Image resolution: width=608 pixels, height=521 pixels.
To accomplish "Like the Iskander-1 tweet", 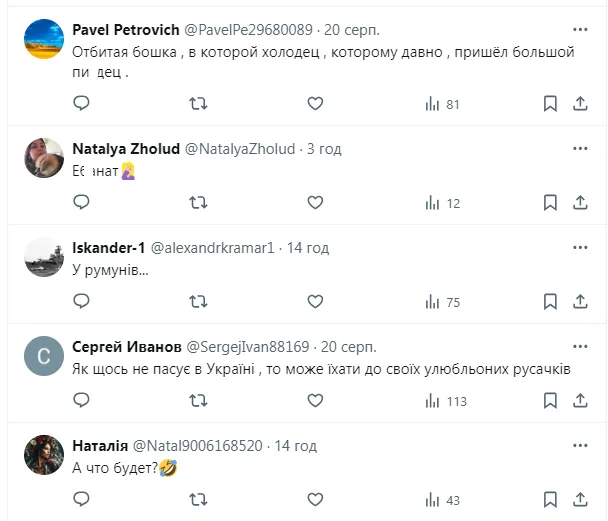I will tap(315, 301).
